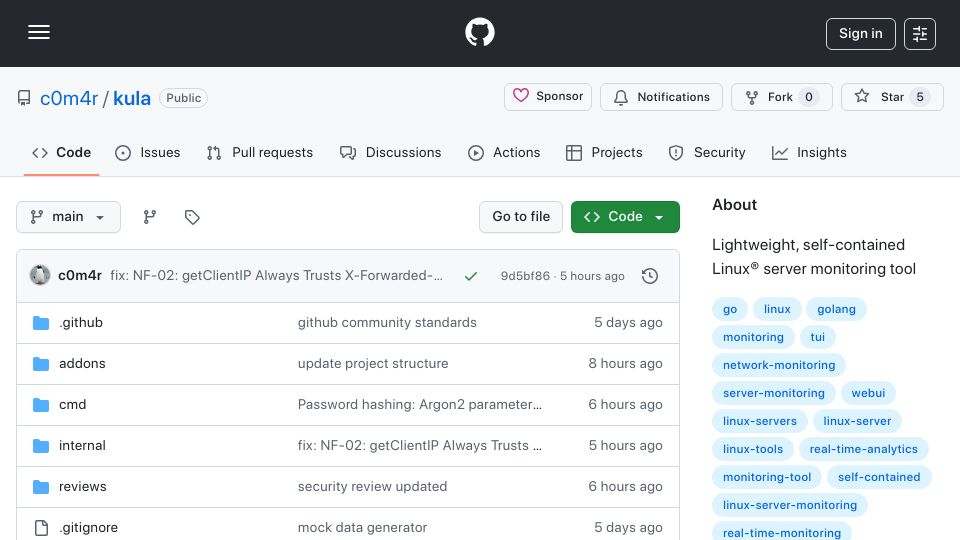Open the cmd folder
Image resolution: width=960 pixels, height=540 pixels.
pyautogui.click(x=72, y=405)
